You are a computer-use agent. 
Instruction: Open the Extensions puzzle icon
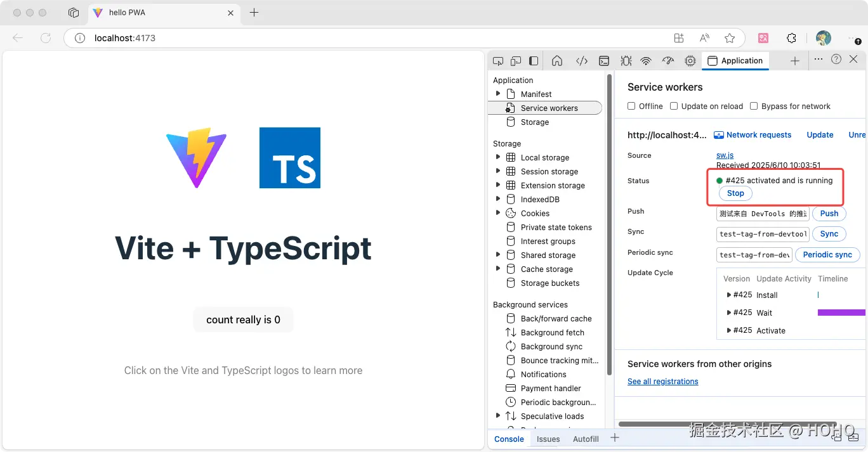[791, 38]
